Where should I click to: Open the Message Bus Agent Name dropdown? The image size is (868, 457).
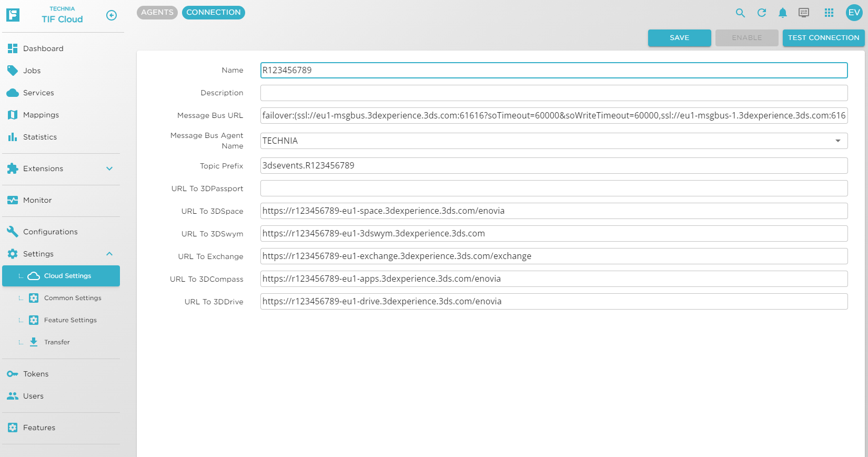pos(837,141)
